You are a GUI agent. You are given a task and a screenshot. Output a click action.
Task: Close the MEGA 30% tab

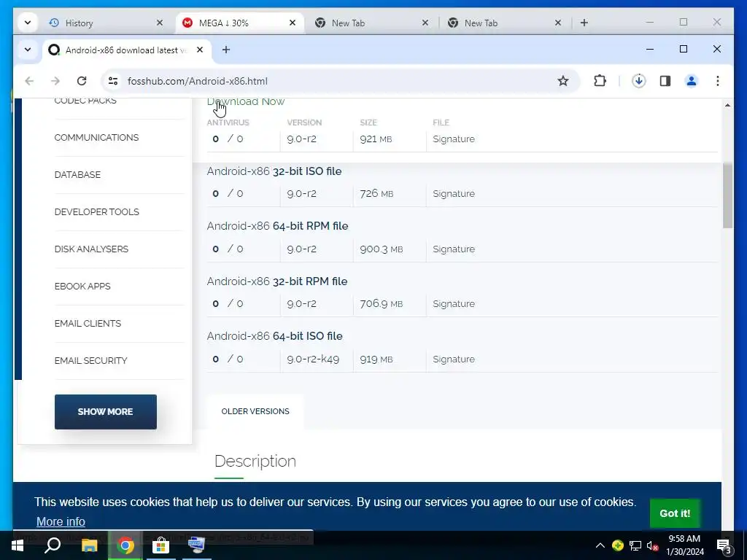pos(293,23)
